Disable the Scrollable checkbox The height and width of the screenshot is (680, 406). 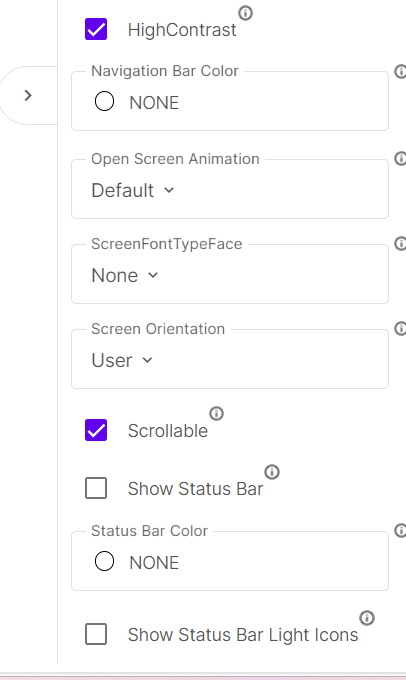[96, 430]
